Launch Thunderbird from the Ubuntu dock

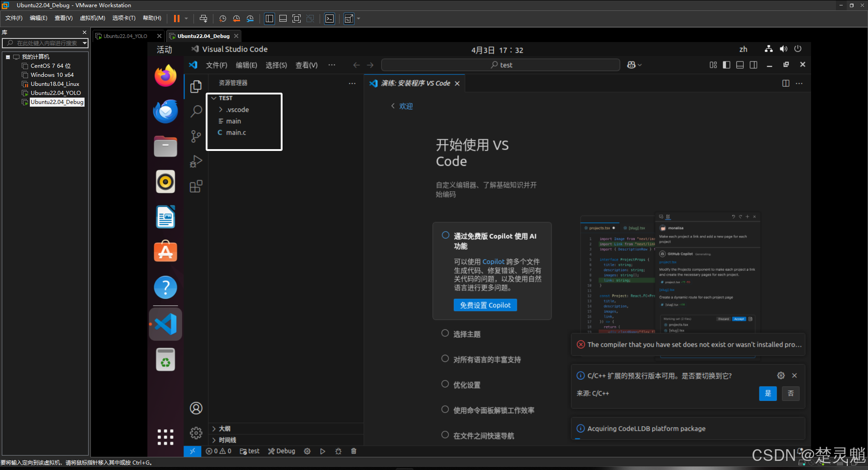coord(165,111)
